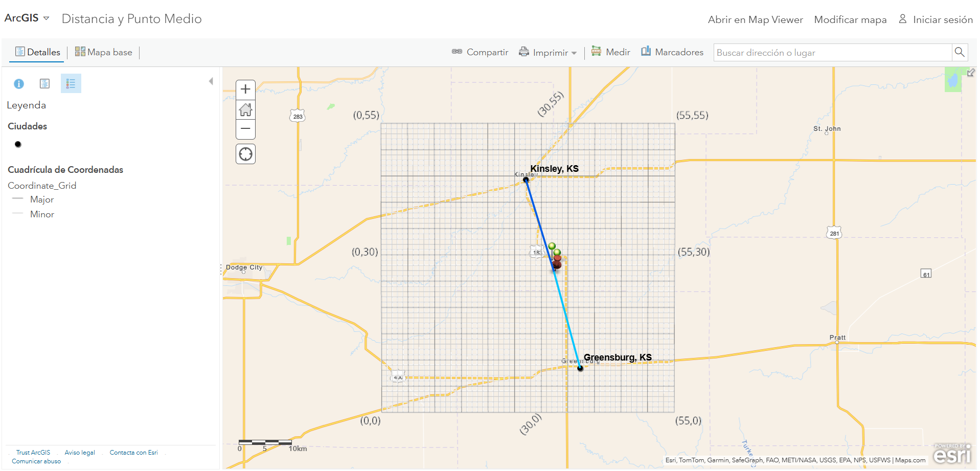
Task: Click the Kinsley city point marker
Action: click(x=526, y=180)
